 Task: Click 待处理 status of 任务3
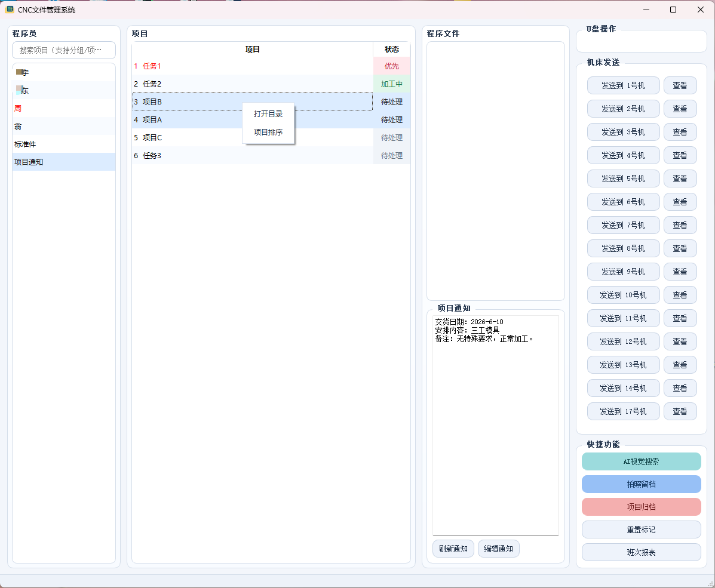click(392, 155)
